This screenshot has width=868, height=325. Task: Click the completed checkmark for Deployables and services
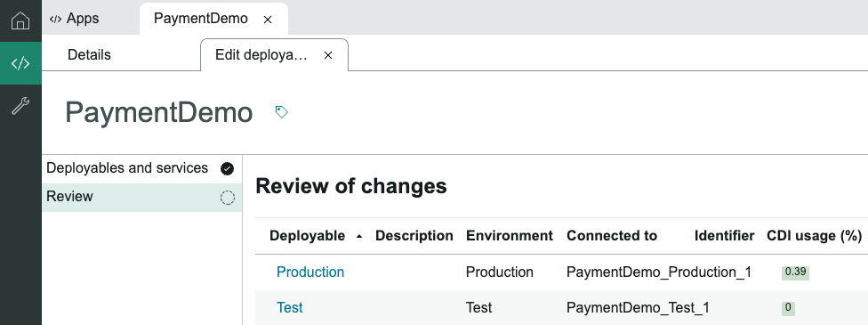(x=227, y=168)
